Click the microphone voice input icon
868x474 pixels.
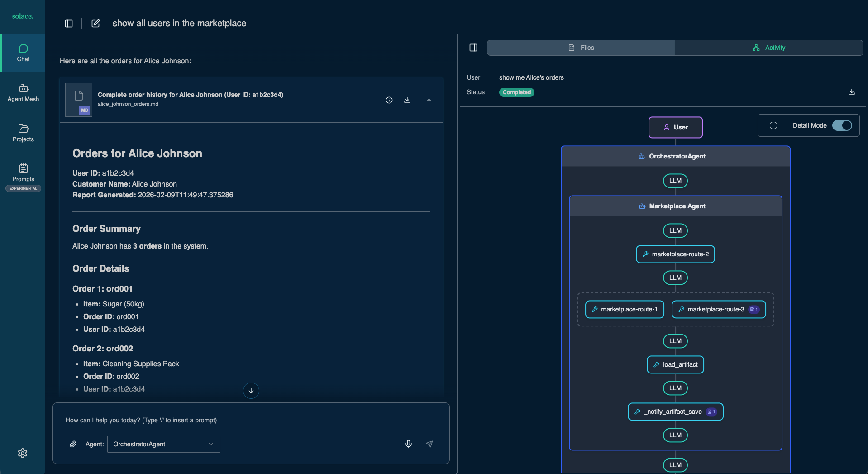click(x=409, y=444)
